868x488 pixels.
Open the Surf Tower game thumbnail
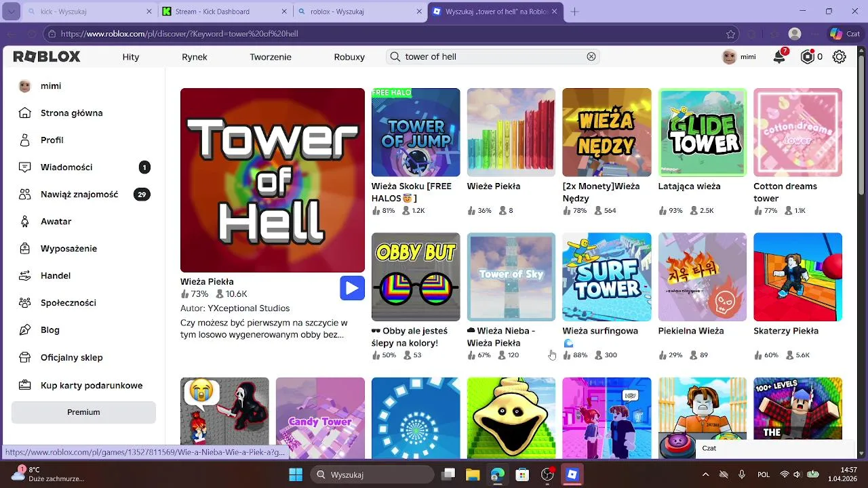(607, 277)
